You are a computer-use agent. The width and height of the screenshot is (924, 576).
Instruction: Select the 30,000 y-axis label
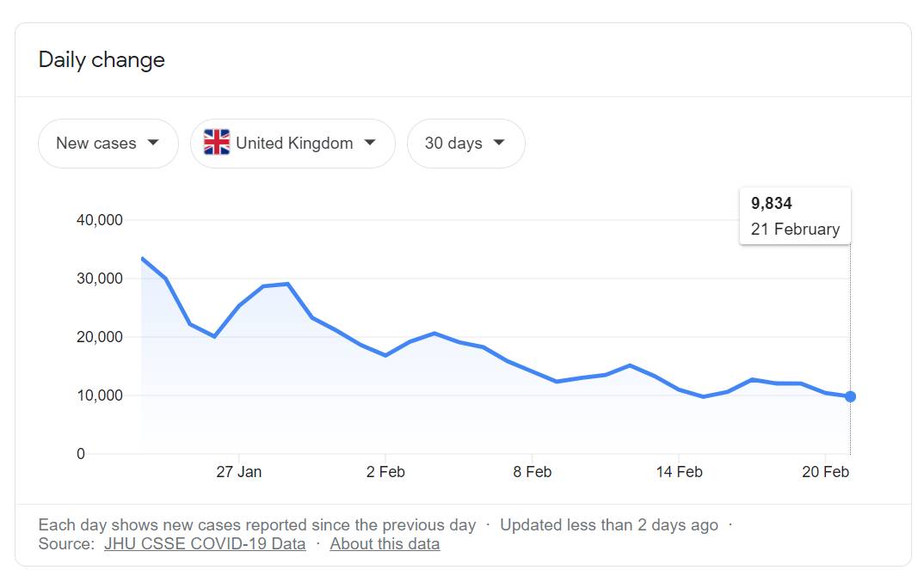(x=100, y=279)
